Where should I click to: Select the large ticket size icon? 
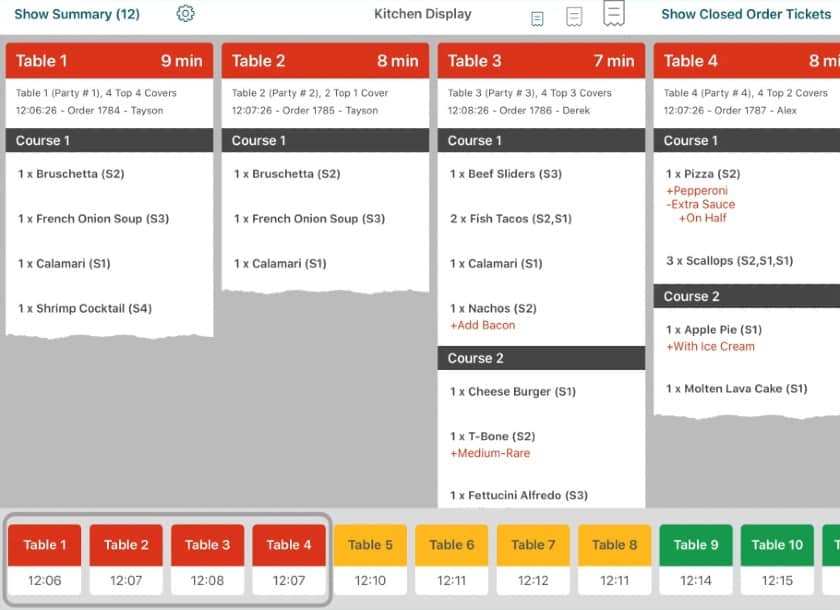(x=614, y=13)
